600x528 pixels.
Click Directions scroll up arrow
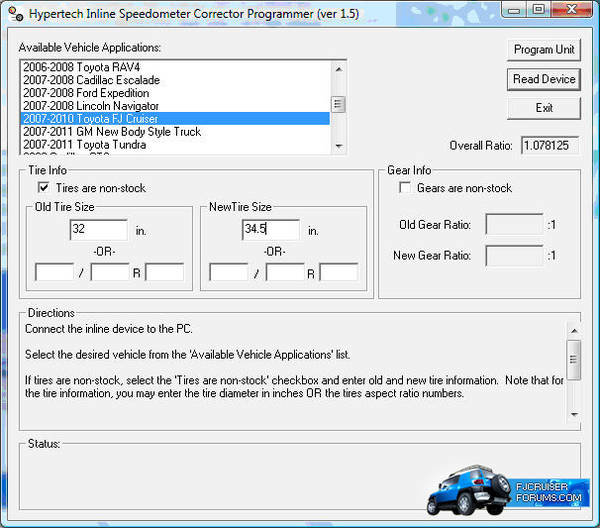574,331
